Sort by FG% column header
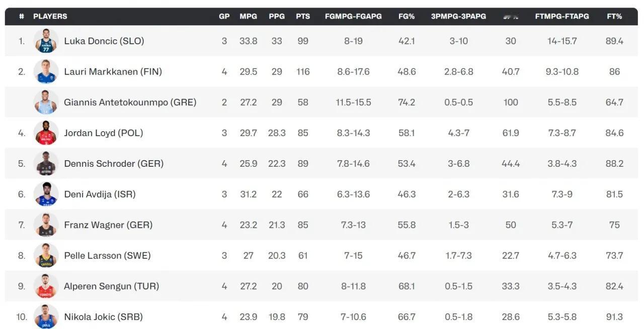 (x=407, y=16)
